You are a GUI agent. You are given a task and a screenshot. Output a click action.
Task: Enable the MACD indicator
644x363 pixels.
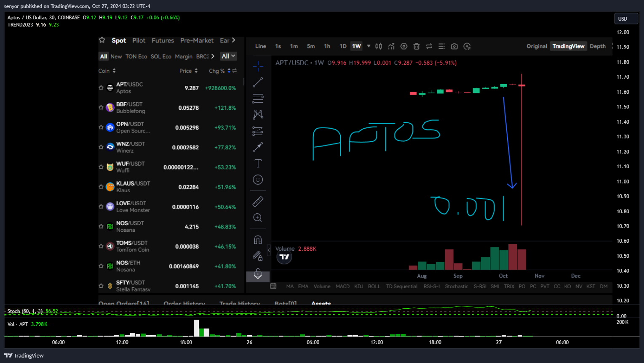click(342, 286)
